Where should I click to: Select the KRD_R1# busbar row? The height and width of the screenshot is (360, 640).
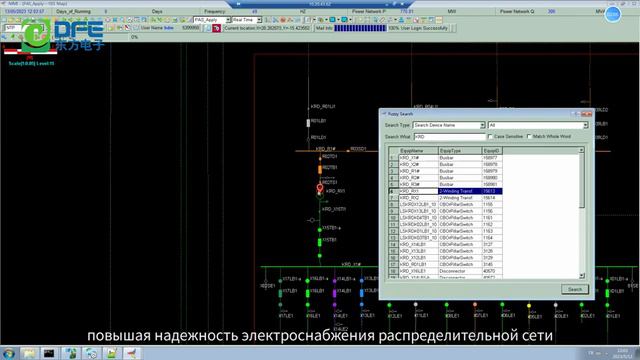(445, 171)
